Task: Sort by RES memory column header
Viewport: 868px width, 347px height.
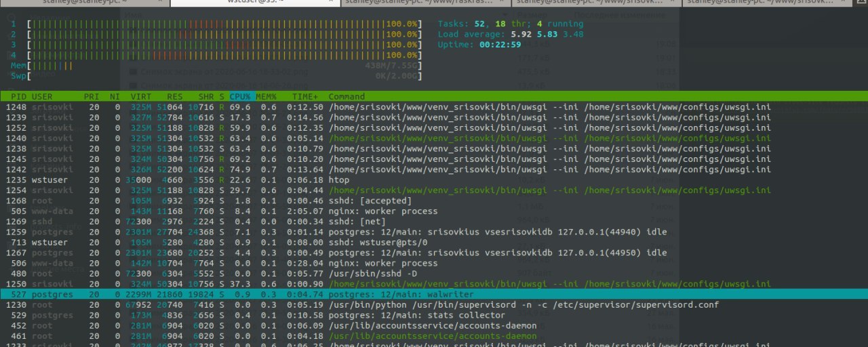Action: [x=175, y=96]
